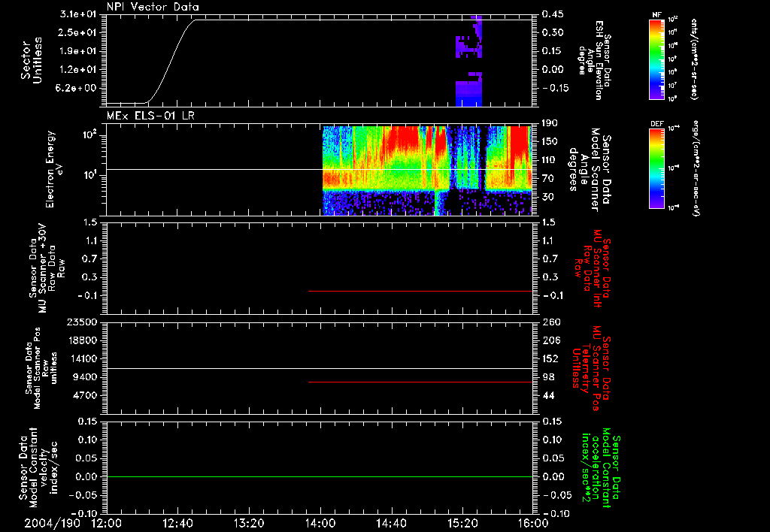
Task: Click the "cnts/(cm**2-sr-sec)" units label
Action: pyautogui.click(x=694, y=59)
